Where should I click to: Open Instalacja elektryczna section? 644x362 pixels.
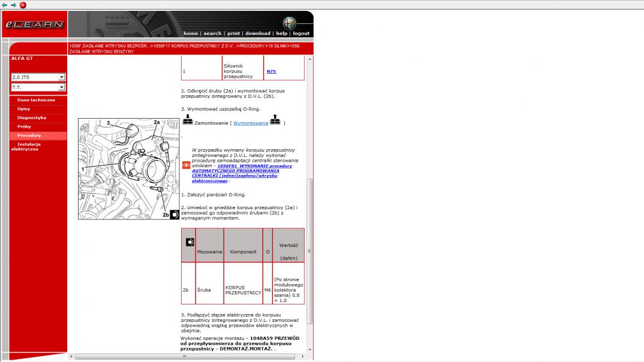(x=26, y=146)
